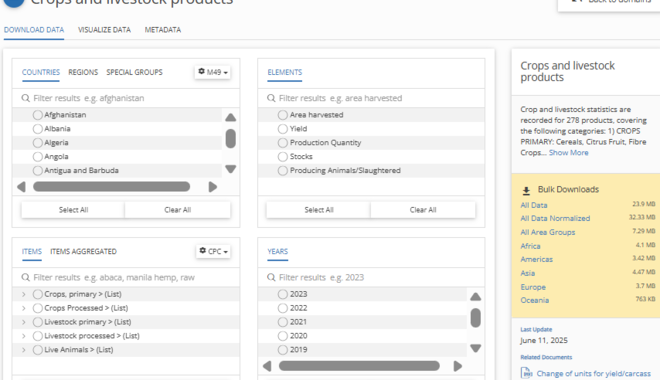This screenshot has width=660, height=380.
Task: Click the Bulk Downloads download icon
Action: point(526,190)
